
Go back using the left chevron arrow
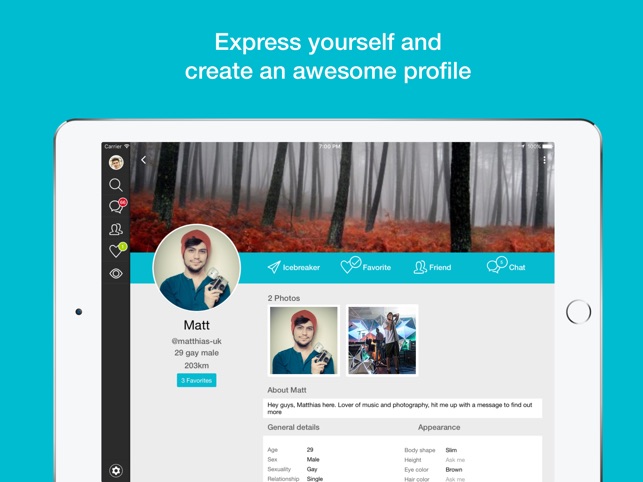144,160
